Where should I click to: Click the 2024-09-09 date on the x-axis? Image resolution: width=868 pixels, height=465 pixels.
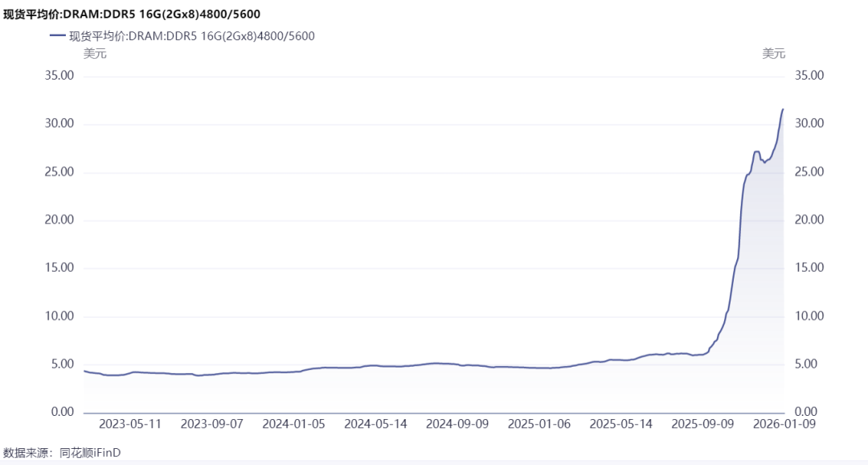(x=457, y=424)
